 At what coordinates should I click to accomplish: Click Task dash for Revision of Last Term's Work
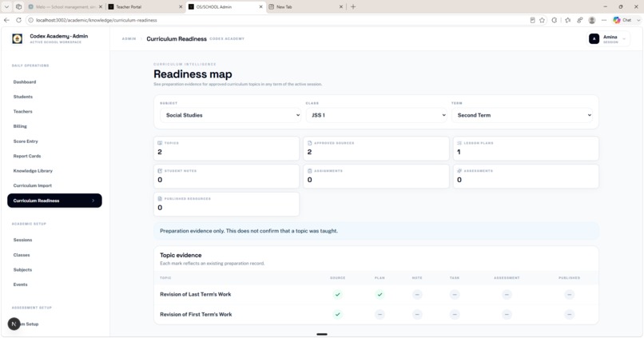[455, 295]
